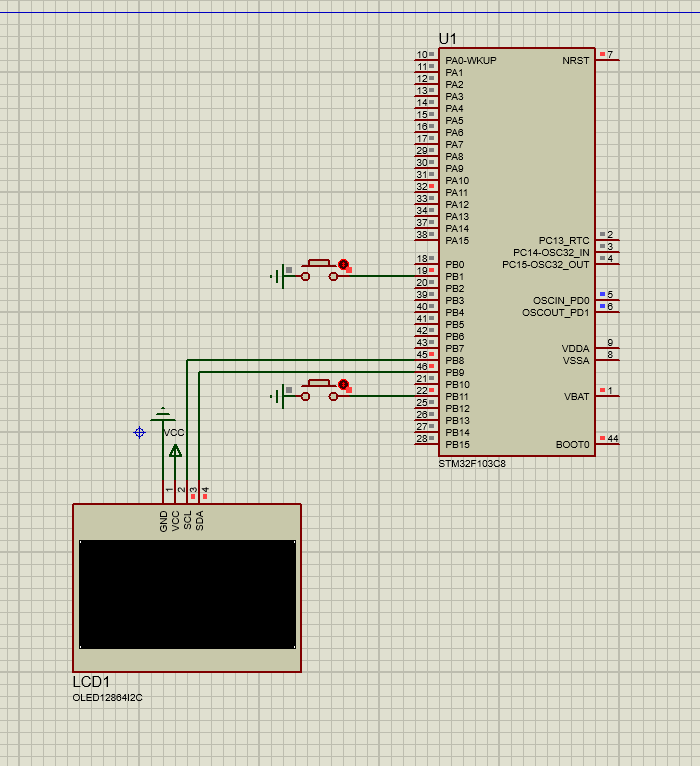
Task: Click pin number 1 next to VBAT
Action: (x=610, y=390)
